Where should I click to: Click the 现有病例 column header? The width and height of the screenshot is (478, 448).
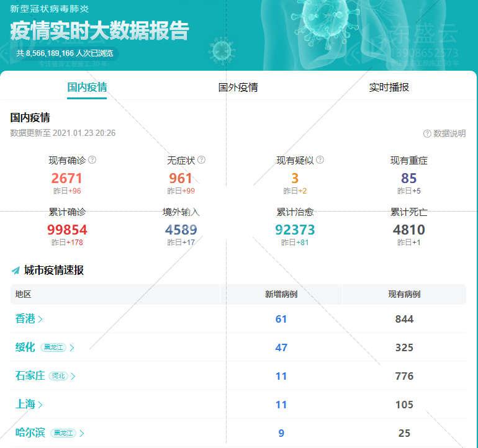(x=404, y=294)
